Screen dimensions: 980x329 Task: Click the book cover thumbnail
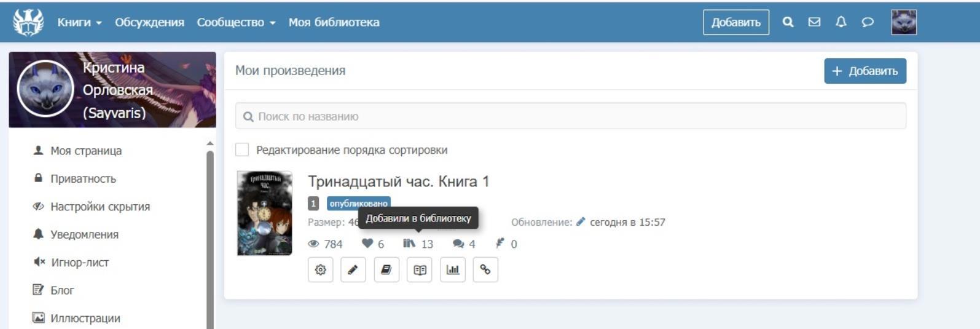[265, 213]
